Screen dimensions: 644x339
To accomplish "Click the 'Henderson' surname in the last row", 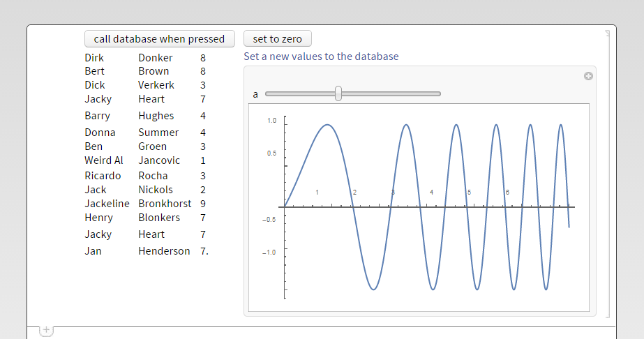I will click(x=164, y=251).
